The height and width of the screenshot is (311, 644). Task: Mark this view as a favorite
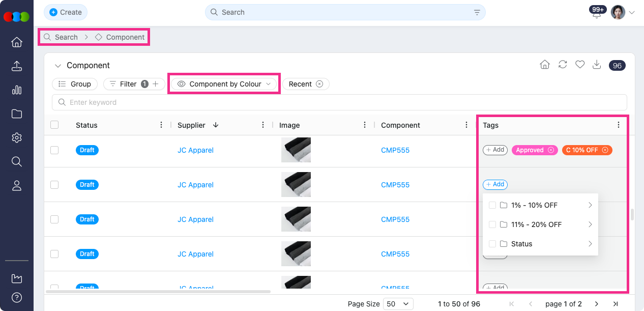pos(579,65)
